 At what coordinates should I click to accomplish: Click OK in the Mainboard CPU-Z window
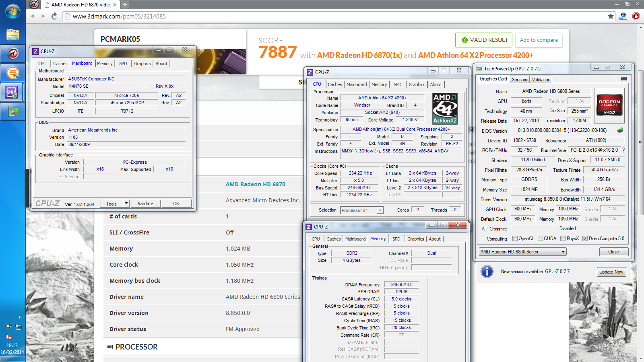[176, 204]
